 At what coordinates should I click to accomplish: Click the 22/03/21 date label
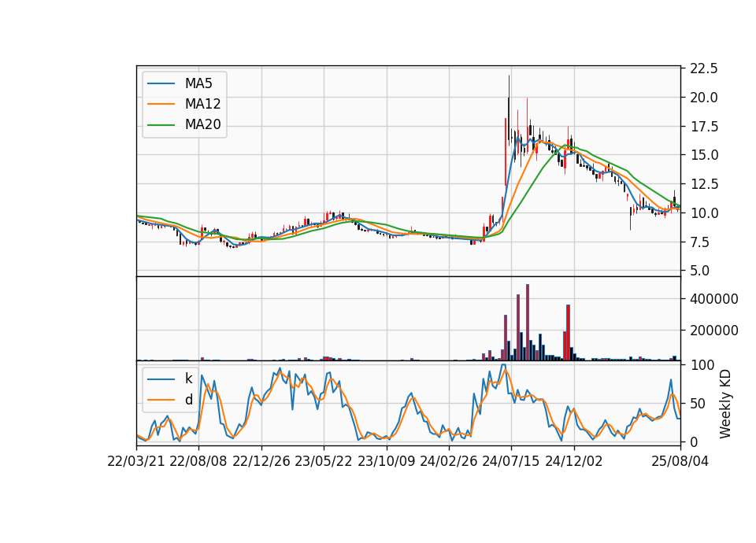pos(136,461)
